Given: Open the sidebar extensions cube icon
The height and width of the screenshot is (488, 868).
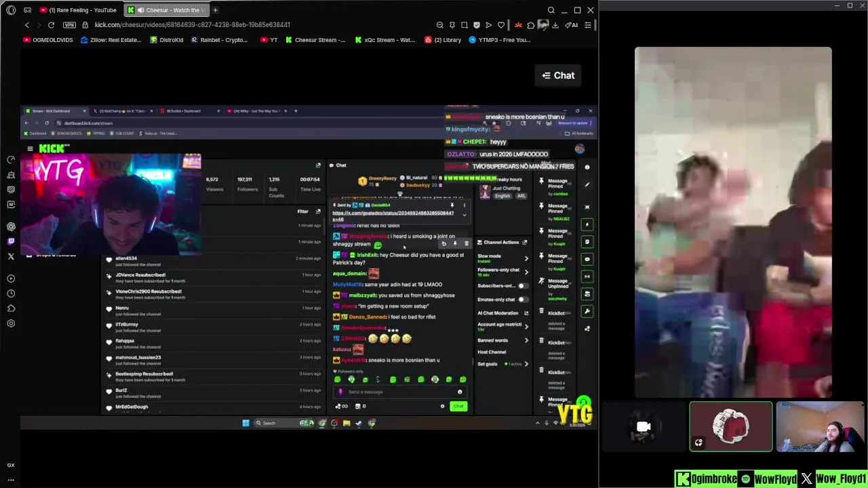Looking at the screenshot, I should pos(11,308).
